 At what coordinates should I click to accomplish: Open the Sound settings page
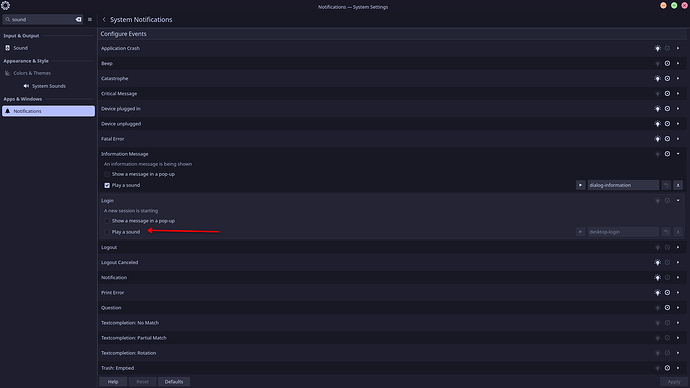tap(48, 48)
